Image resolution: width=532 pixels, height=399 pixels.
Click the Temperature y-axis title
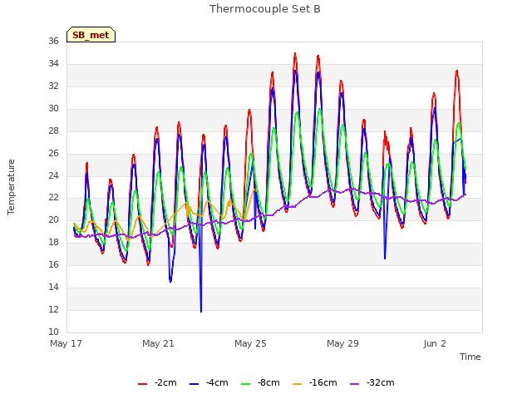pos(11,187)
